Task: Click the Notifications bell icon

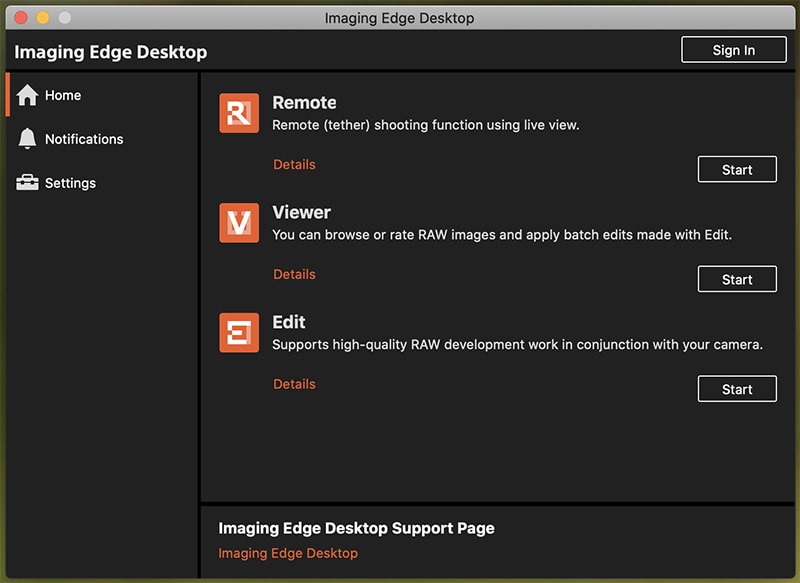Action: (x=27, y=139)
